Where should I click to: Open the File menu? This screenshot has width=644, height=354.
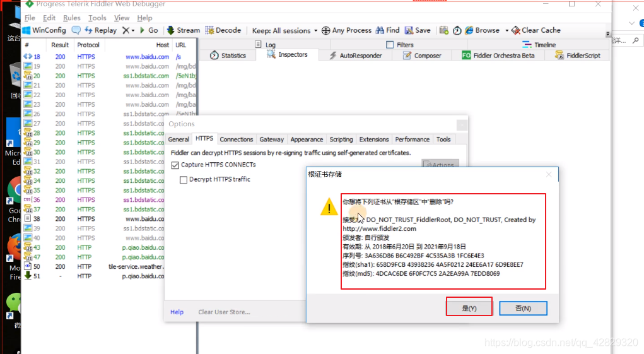30,18
